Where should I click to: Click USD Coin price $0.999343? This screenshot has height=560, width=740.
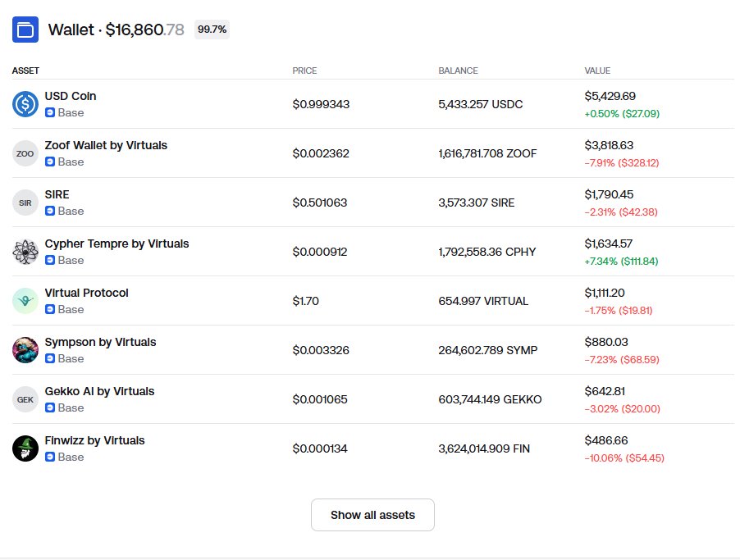(321, 104)
